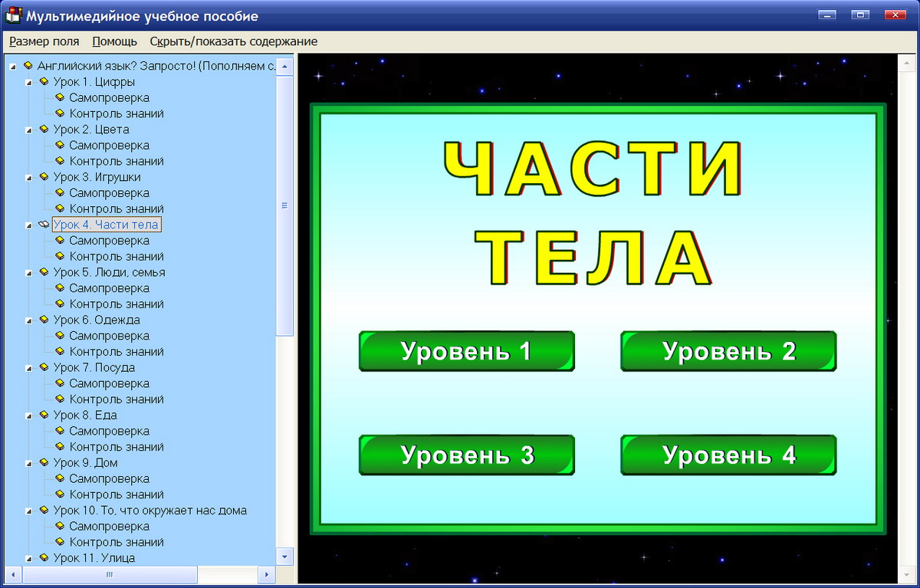This screenshot has width=920, height=588.
Task: Click the book icon beside Урок 5. Люди, семья
Action: [44, 272]
